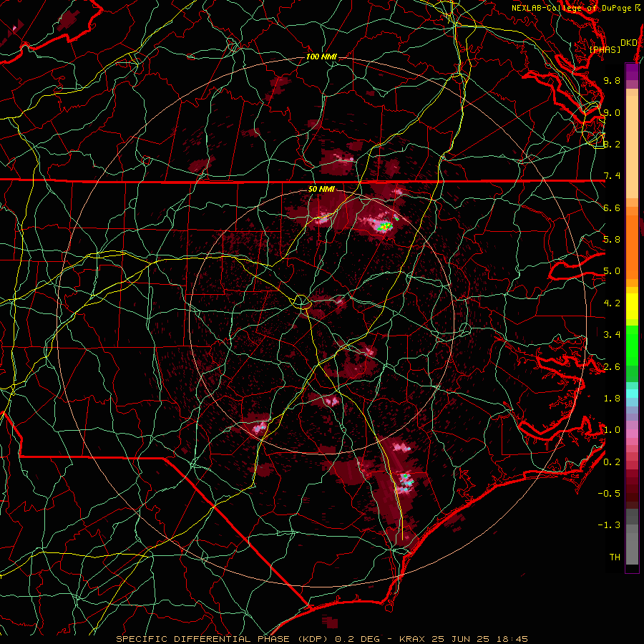
Task: Click the '50 NMI' range ring label
Action: (321, 190)
